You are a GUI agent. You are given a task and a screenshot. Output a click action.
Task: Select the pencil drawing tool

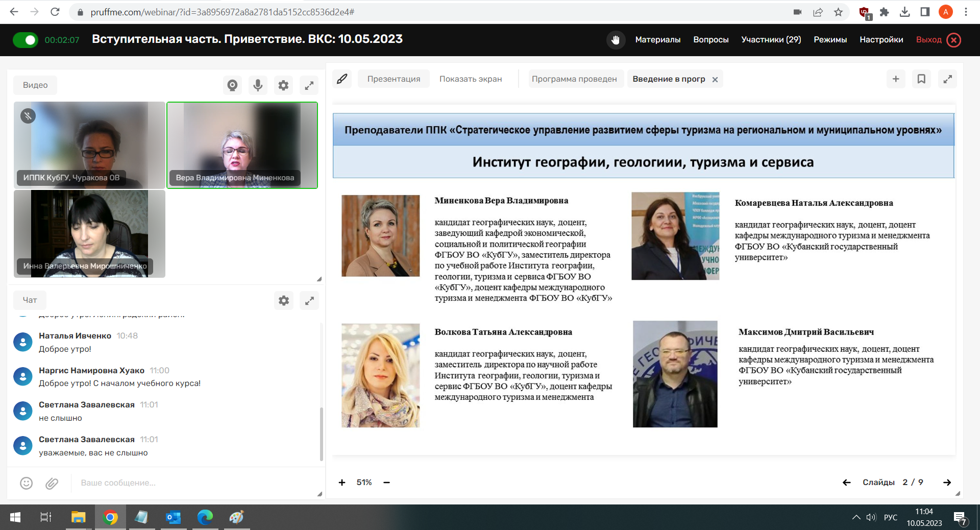tap(342, 79)
